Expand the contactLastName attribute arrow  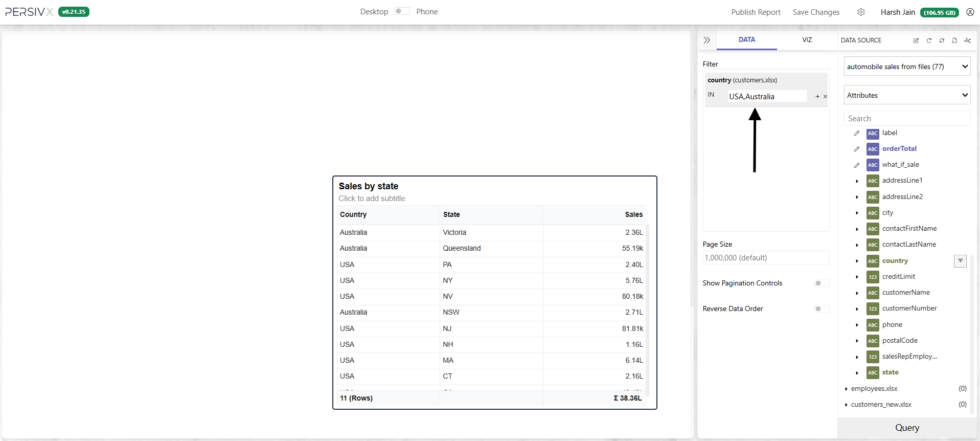857,245
